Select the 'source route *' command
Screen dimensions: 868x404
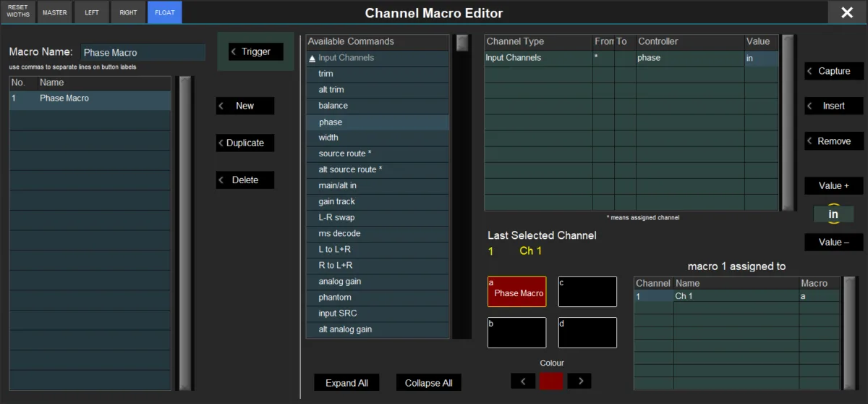point(377,153)
